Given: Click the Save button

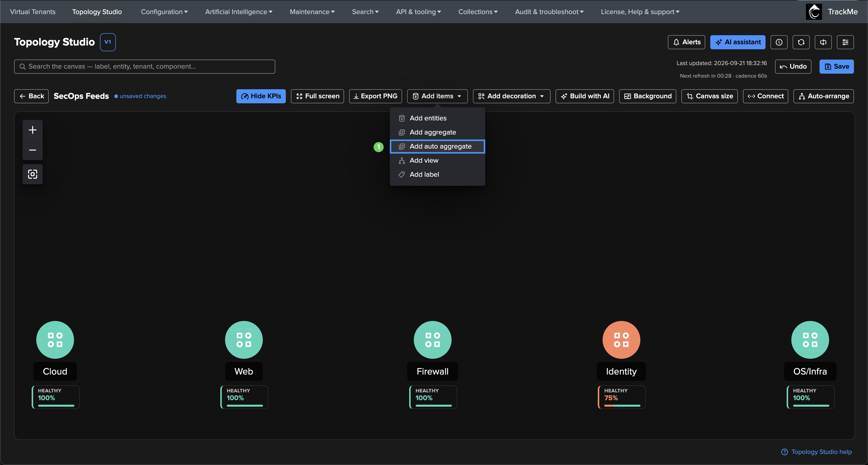Looking at the screenshot, I should pyautogui.click(x=836, y=66).
